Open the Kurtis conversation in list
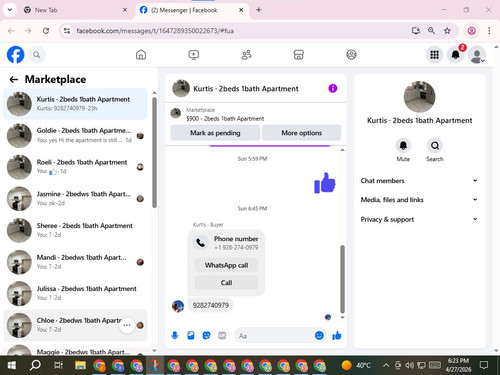500x375 pixels. coord(75,104)
